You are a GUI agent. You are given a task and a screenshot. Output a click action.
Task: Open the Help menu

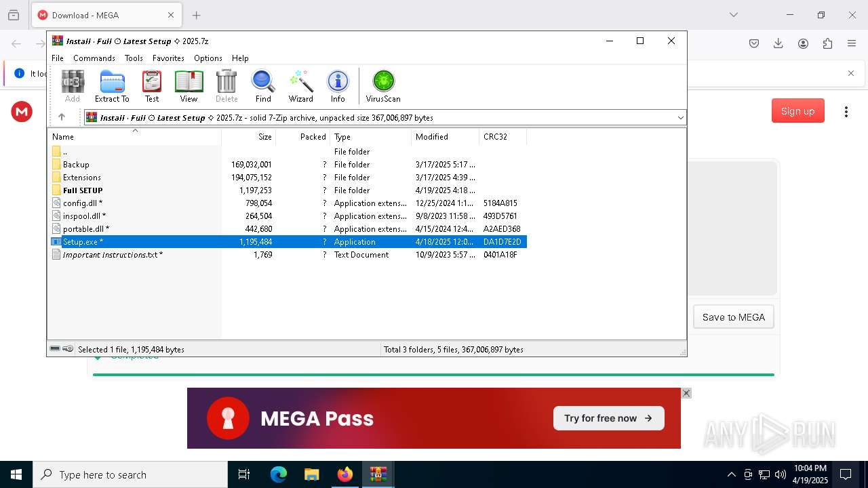240,58
